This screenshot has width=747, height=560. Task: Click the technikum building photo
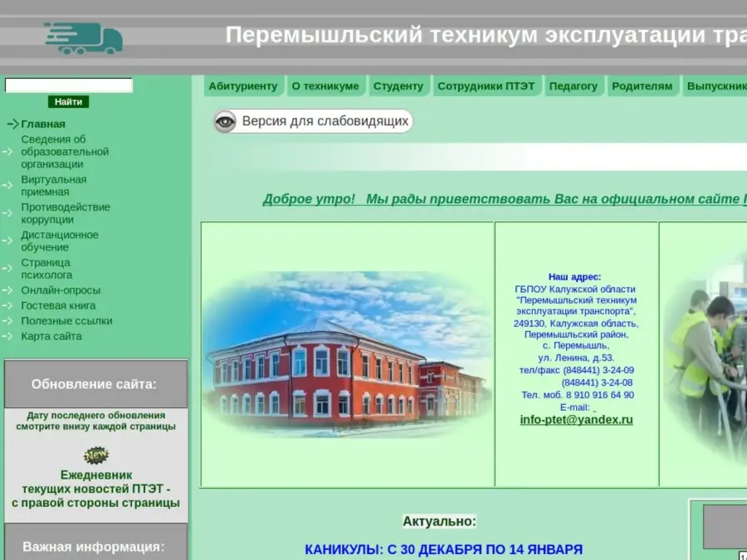347,354
